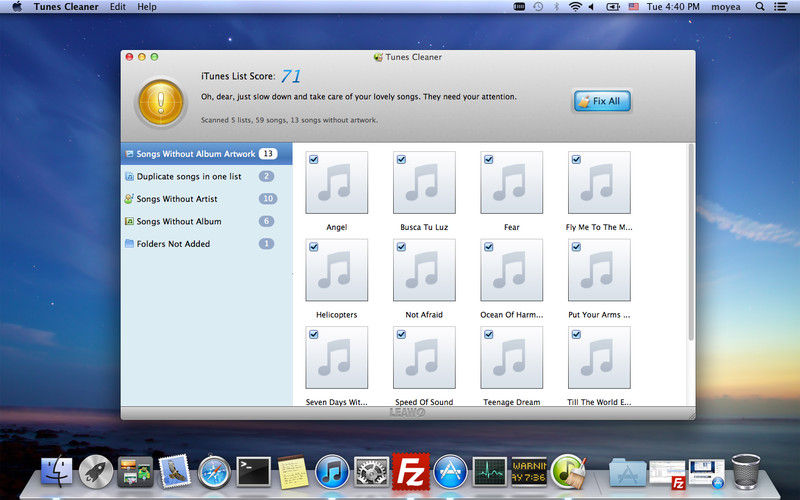Uncheck Ocean Of Harm... checkbox
Viewport: 800px width, 500px height.
coord(489,247)
